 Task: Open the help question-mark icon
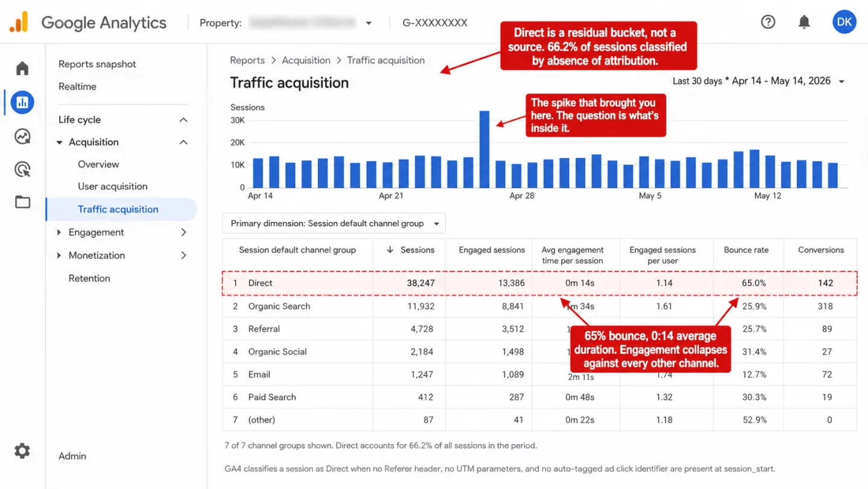[x=768, y=22]
